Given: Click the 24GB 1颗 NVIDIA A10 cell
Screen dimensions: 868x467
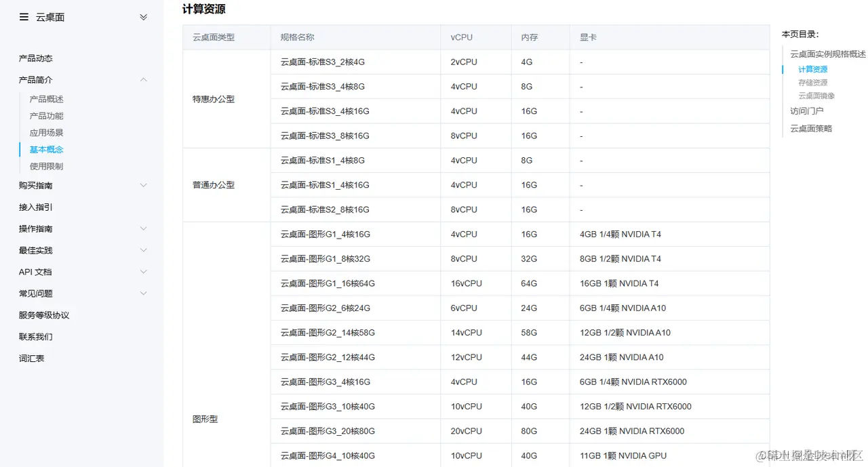Looking at the screenshot, I should pos(670,357).
